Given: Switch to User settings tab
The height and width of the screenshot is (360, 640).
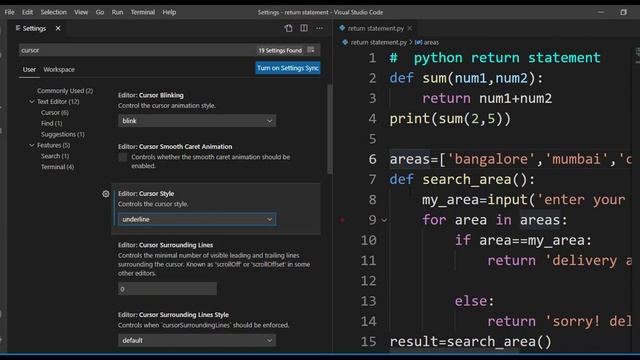Looking at the screenshot, I should click(x=29, y=69).
